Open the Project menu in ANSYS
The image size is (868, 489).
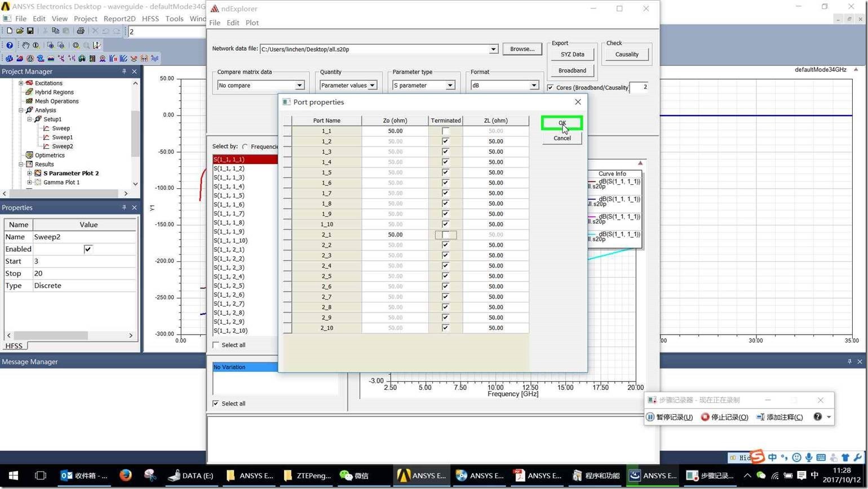(86, 19)
